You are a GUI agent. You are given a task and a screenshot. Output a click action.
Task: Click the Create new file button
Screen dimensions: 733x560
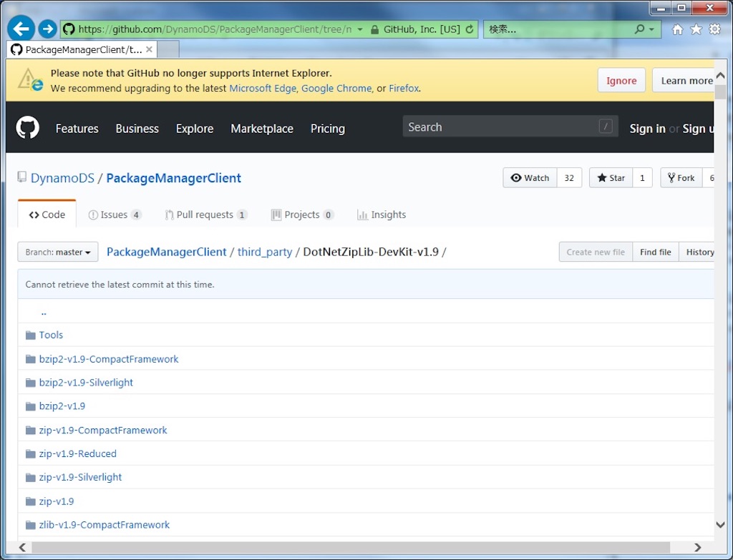[596, 252]
